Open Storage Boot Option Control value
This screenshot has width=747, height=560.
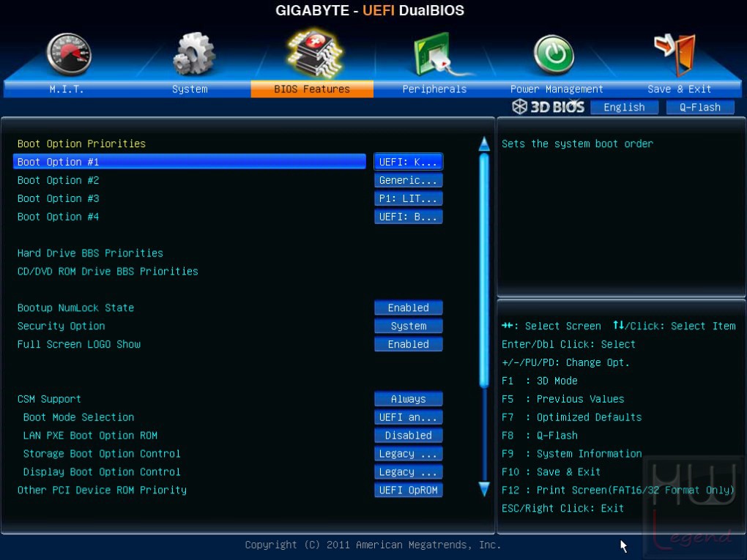(408, 453)
